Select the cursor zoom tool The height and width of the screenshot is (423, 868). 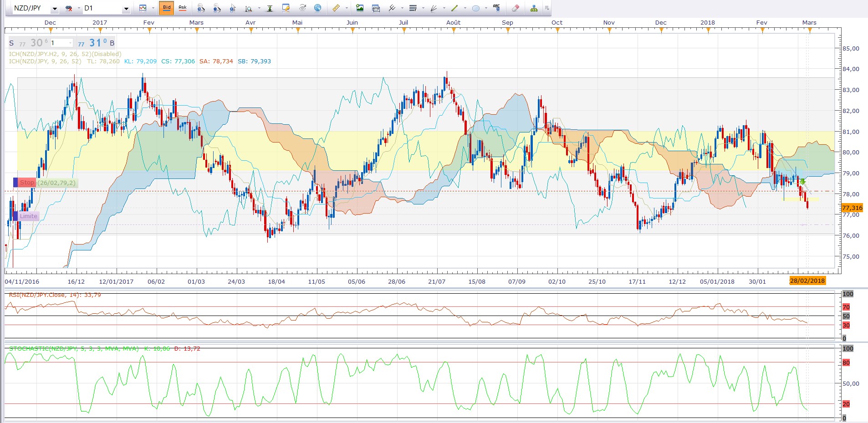[x=233, y=8]
